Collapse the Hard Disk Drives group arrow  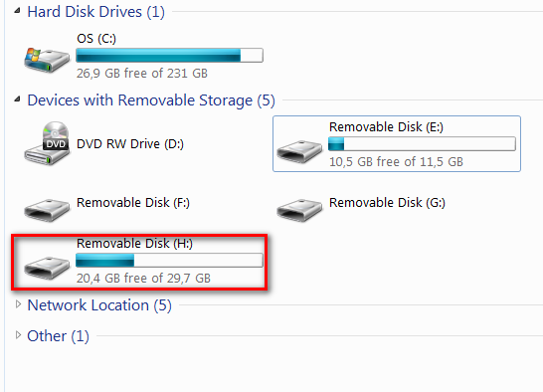pos(17,11)
